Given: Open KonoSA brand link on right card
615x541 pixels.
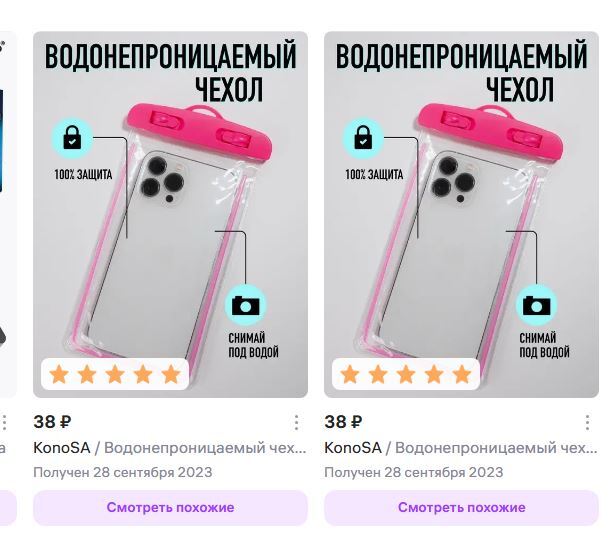Looking at the screenshot, I should (353, 448).
